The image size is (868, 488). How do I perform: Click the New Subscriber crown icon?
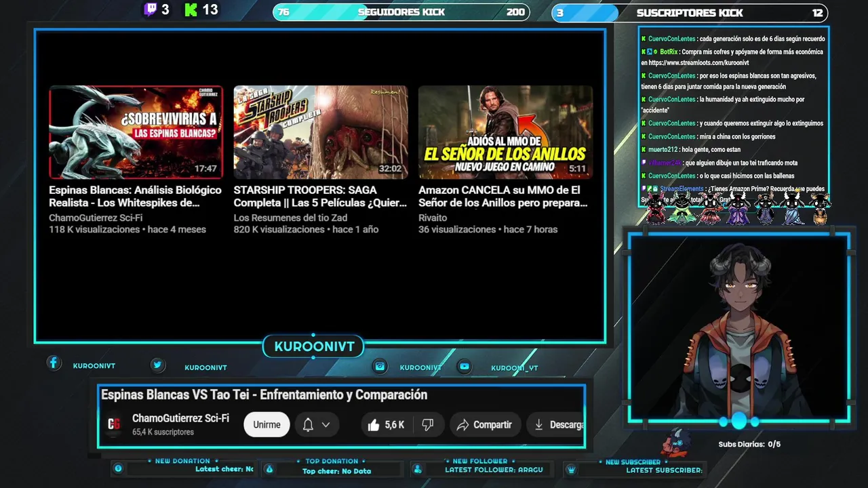coord(571,469)
